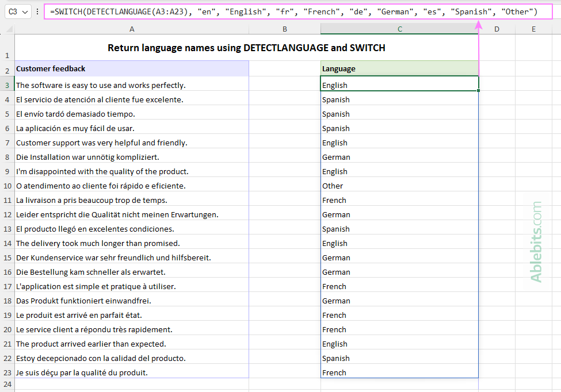Open the Name Box dropdown arrow

[25, 12]
